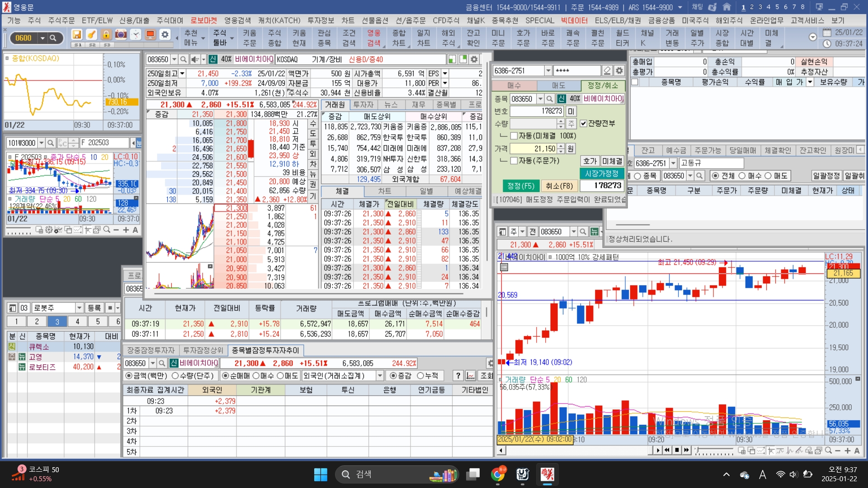The image size is (868, 488).
Task: Expand the account number 6386-2751 dropdown
Action: click(x=548, y=70)
